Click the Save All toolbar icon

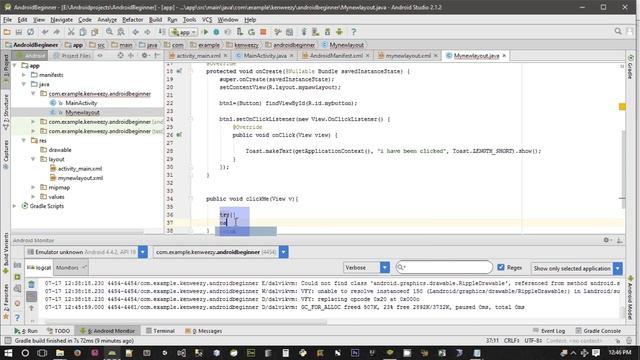click(x=19, y=32)
